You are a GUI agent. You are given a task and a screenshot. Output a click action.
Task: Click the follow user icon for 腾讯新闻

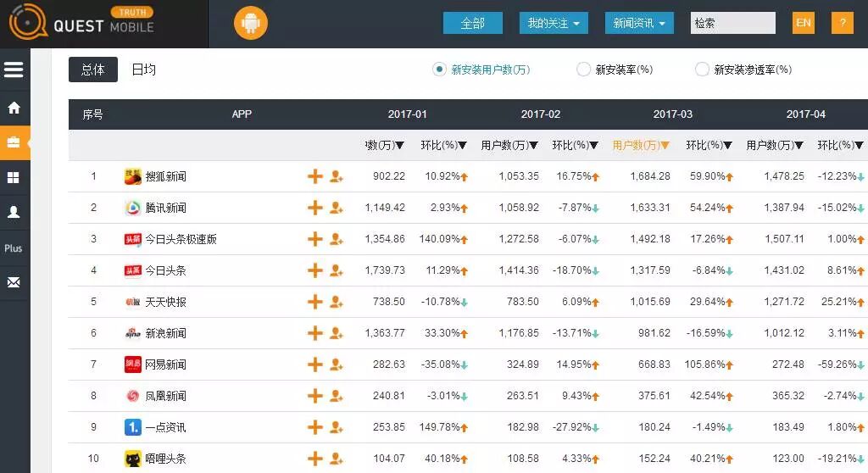[x=336, y=208]
